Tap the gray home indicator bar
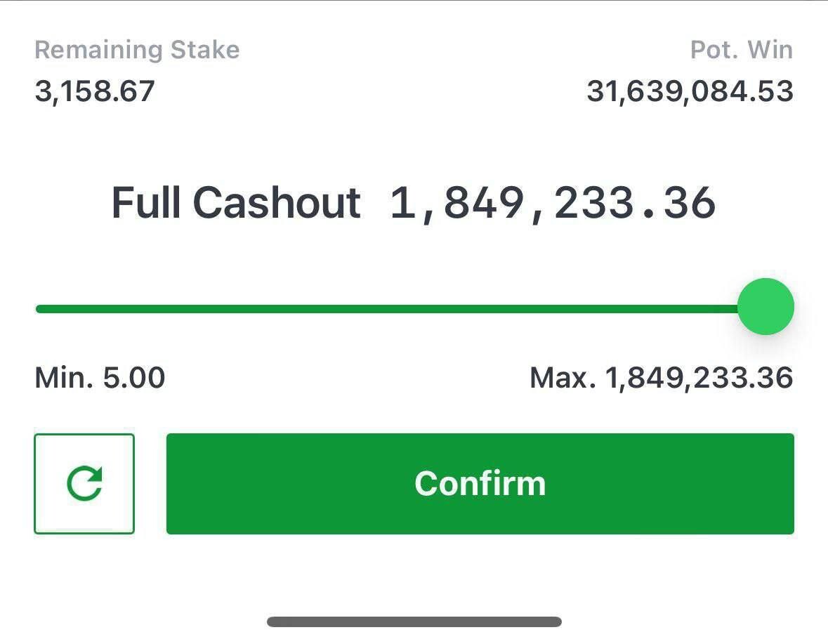 click(414, 622)
